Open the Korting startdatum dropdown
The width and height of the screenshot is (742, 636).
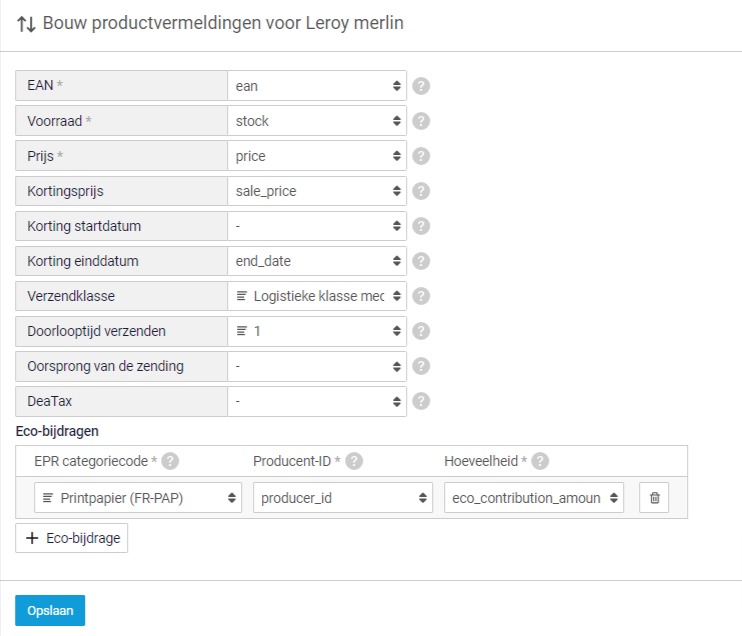(x=317, y=226)
